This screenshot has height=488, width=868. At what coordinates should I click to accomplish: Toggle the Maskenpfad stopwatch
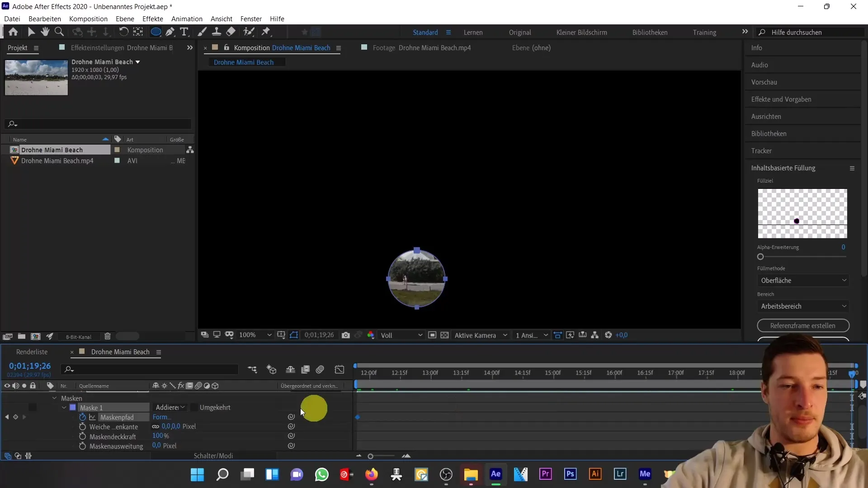[82, 417]
